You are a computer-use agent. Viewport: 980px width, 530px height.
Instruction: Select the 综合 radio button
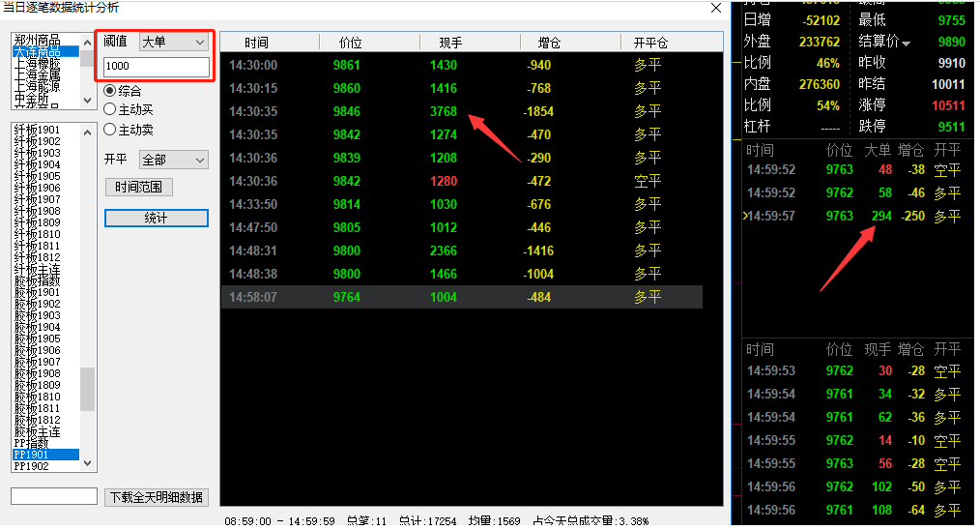pyautogui.click(x=110, y=90)
